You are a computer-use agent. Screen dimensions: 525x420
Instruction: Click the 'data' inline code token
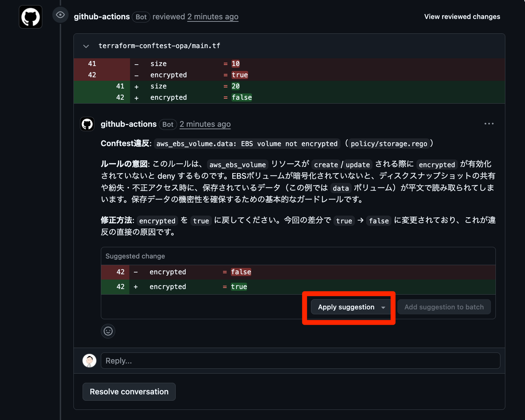pos(341,188)
